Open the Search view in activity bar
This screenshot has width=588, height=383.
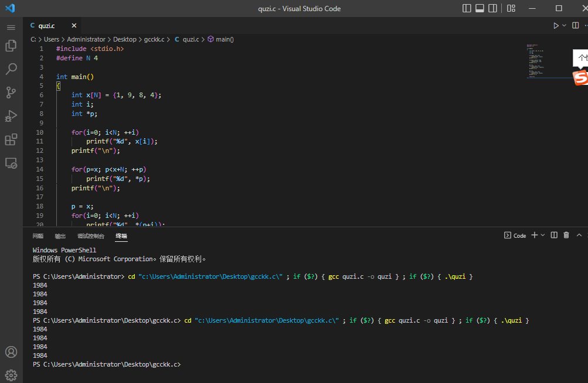tap(11, 69)
